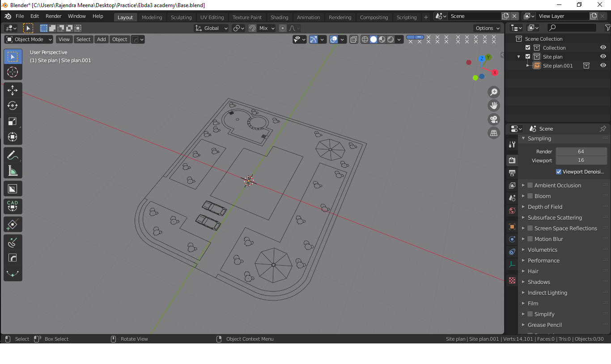Select the Measure tool
Viewport: 611px width, 364px height.
(13, 171)
